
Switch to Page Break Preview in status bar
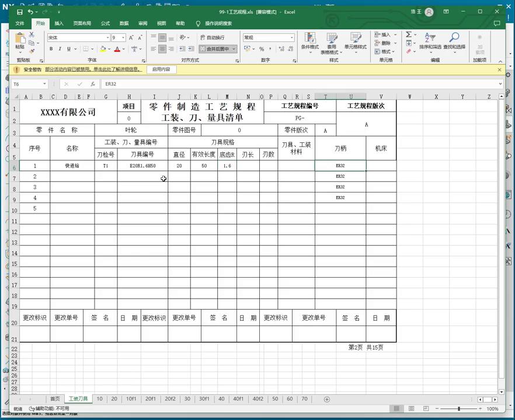point(426,408)
